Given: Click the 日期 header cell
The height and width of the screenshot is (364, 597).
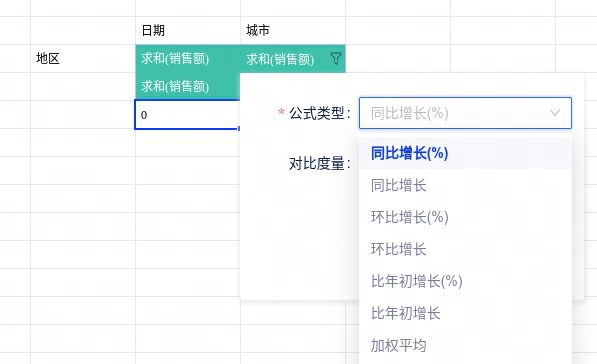Looking at the screenshot, I should click(188, 30).
